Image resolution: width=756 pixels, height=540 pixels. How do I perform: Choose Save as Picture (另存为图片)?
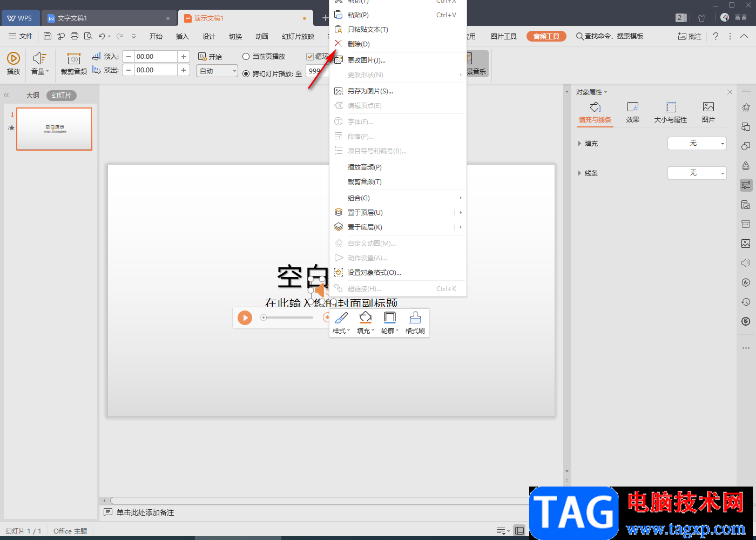pyautogui.click(x=398, y=91)
